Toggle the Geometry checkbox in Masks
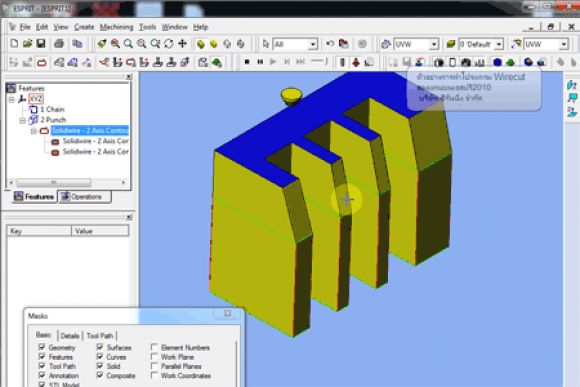The height and width of the screenshot is (387, 580). coord(42,347)
